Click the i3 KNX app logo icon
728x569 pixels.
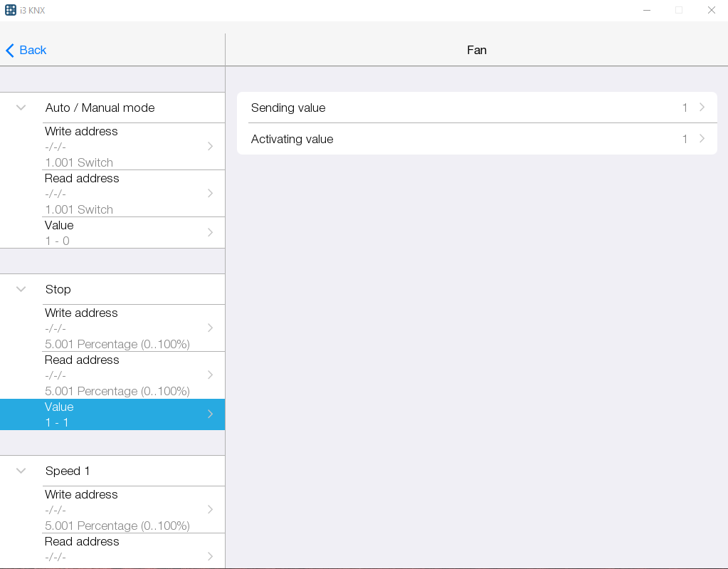coord(11,10)
